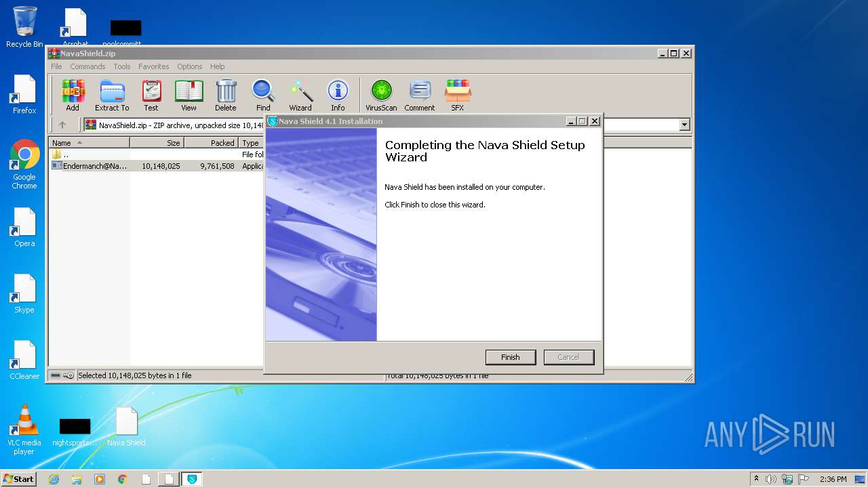Image resolution: width=868 pixels, height=488 pixels.
Task: Open Firefox desktop shortcut
Action: click(24, 94)
